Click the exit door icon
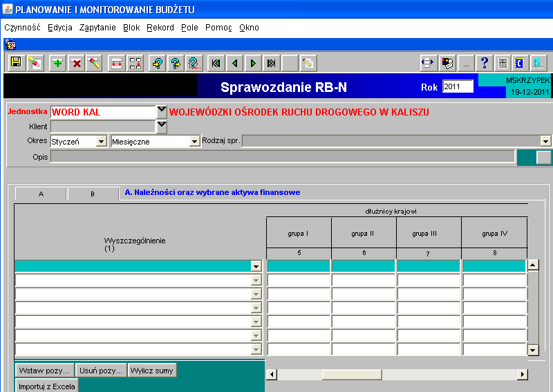Screen dimensions: 553x392 [538, 63]
